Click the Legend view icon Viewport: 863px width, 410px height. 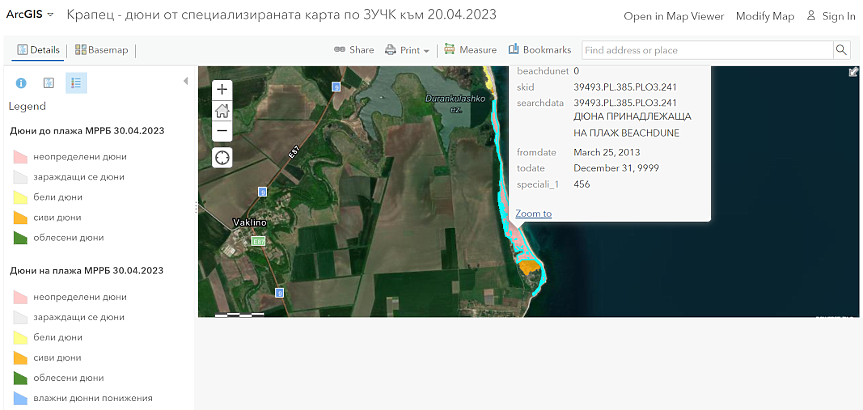pyautogui.click(x=76, y=83)
